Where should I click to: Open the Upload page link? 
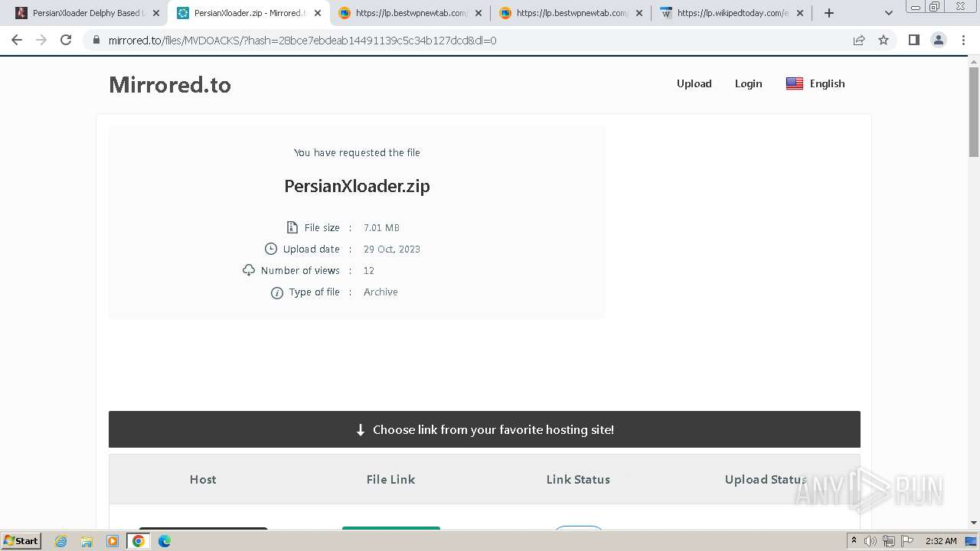point(694,83)
